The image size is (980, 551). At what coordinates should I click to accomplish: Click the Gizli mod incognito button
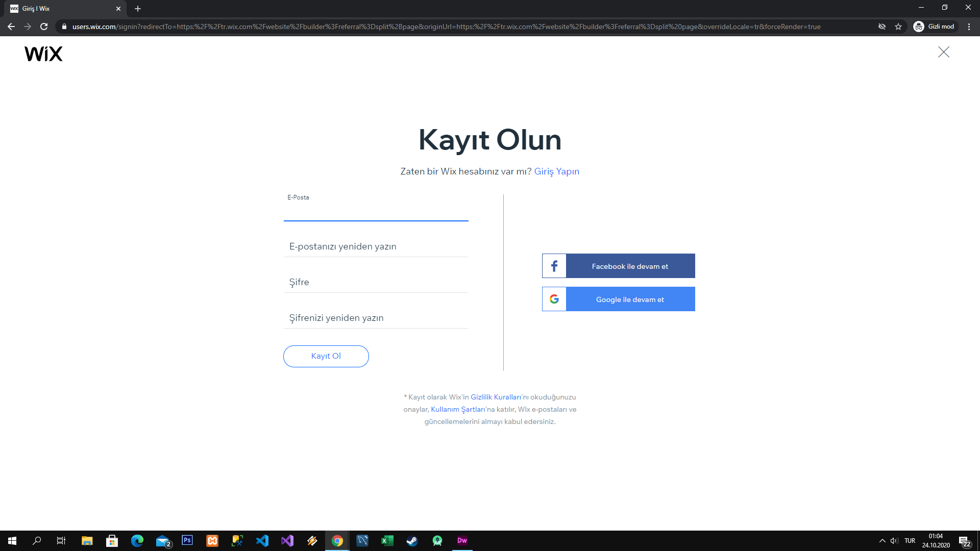935,27
